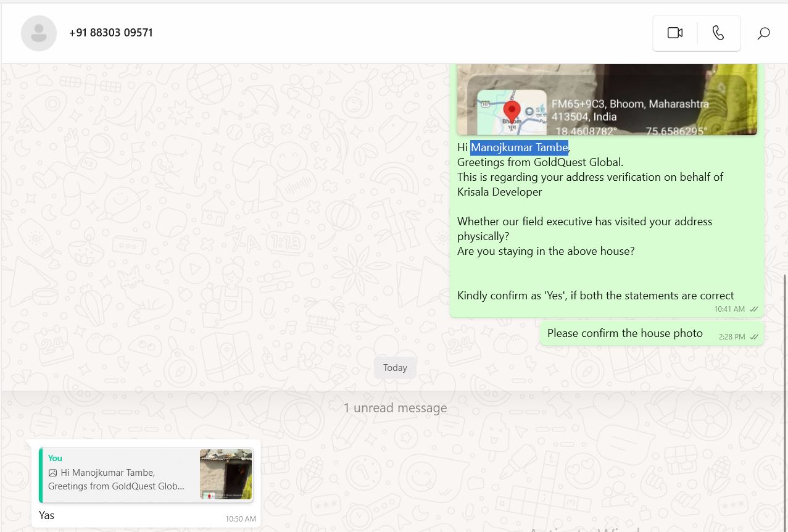
Task: Click the read receipt ticks beside 2:28 PM
Action: click(753, 337)
